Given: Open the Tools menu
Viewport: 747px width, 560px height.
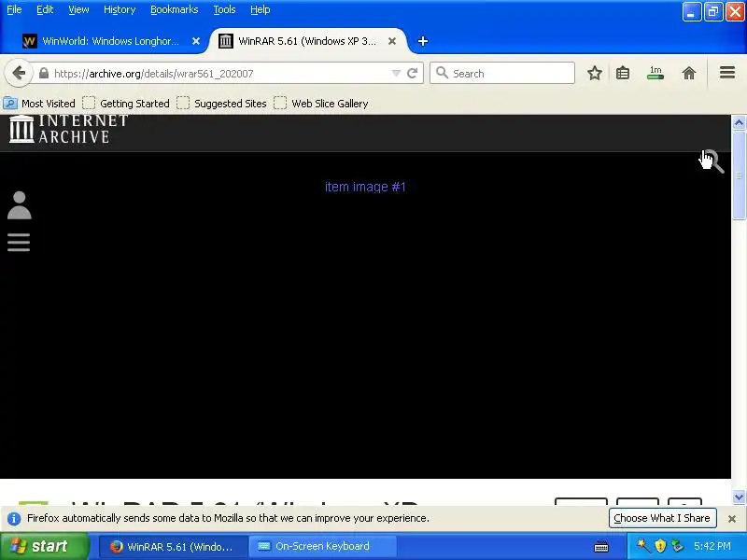Looking at the screenshot, I should [224, 9].
